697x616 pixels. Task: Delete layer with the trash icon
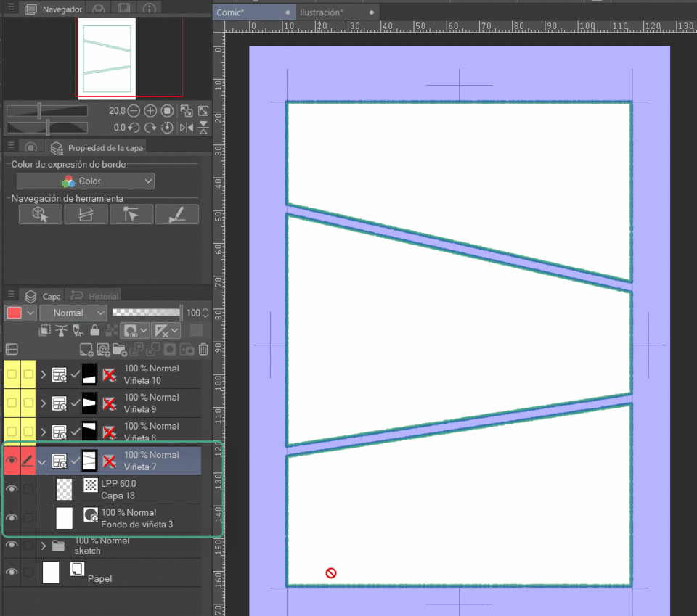click(203, 350)
